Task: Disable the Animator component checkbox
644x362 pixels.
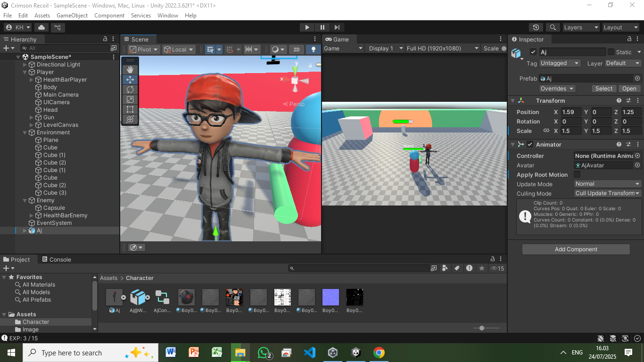Action: pos(530,145)
